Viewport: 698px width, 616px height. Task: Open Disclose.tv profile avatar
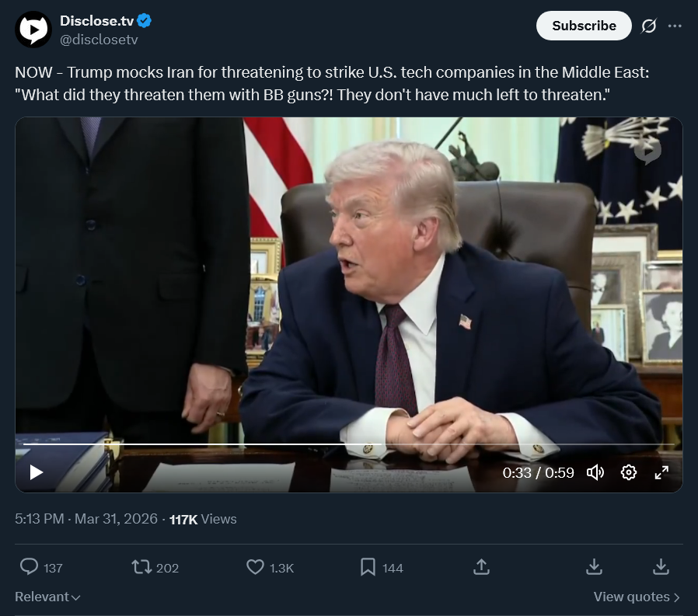[33, 30]
